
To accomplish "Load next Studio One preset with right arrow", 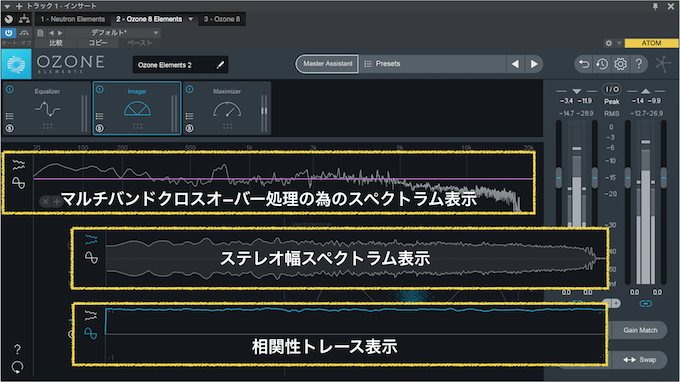I will [x=60, y=33].
